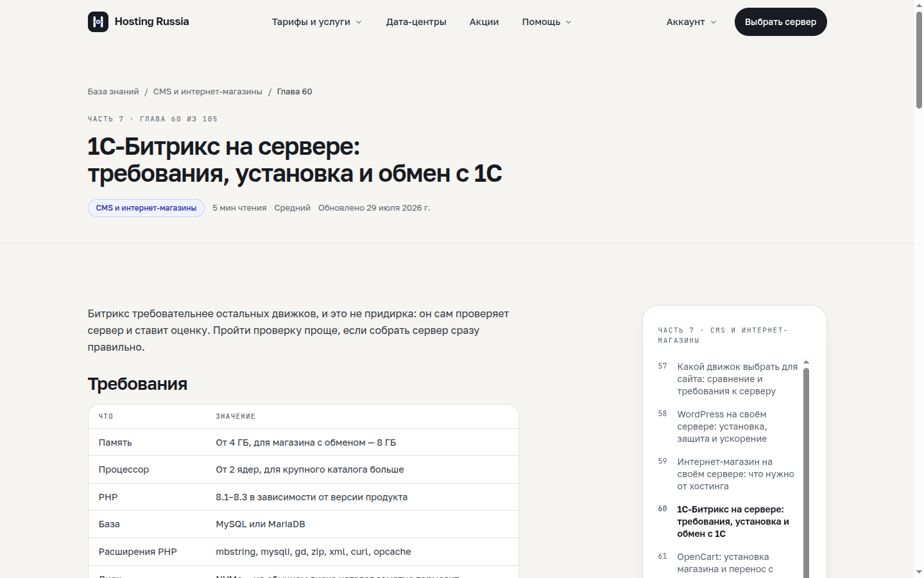Go to База знаний breadcrumb
Image resolution: width=924 pixels, height=578 pixels.
point(113,92)
